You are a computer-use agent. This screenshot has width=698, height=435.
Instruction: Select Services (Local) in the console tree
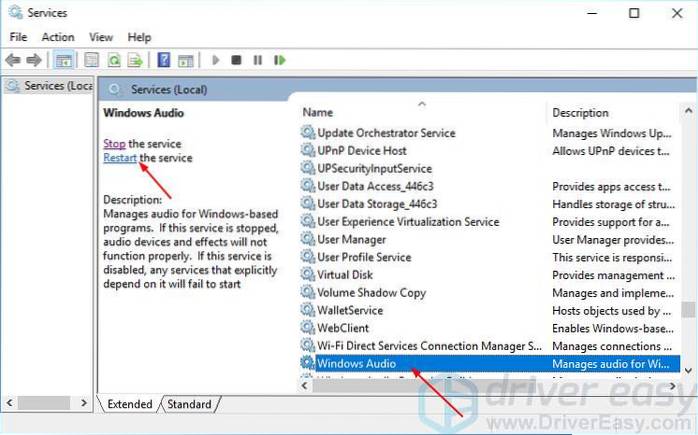52,86
